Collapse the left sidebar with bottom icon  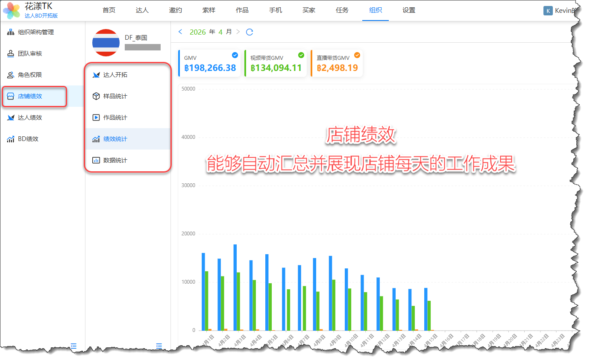73,346
